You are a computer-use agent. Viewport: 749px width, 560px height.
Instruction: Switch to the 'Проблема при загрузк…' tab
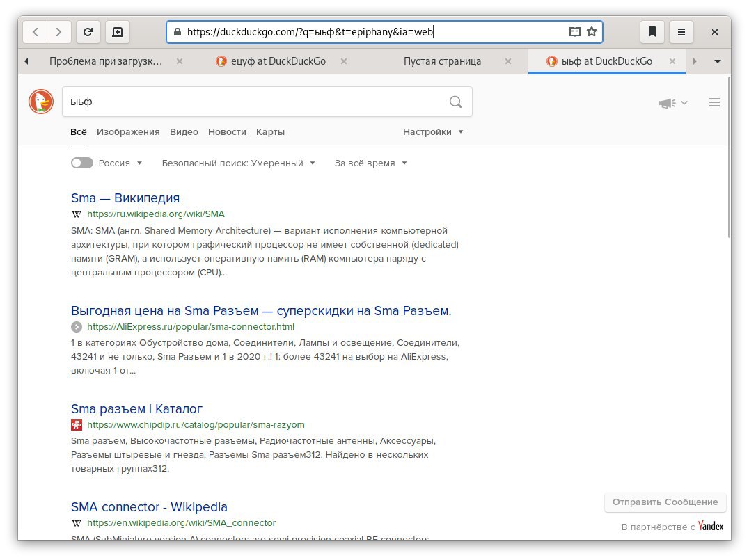[x=106, y=61]
